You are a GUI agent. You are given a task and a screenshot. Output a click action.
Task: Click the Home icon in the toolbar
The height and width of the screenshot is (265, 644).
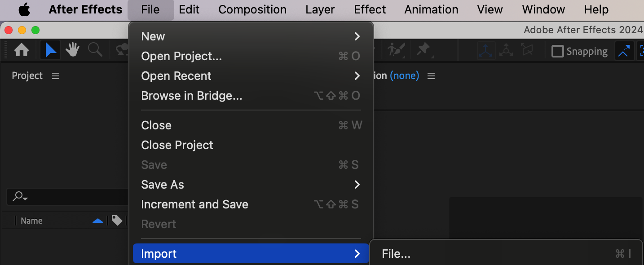[x=22, y=50]
